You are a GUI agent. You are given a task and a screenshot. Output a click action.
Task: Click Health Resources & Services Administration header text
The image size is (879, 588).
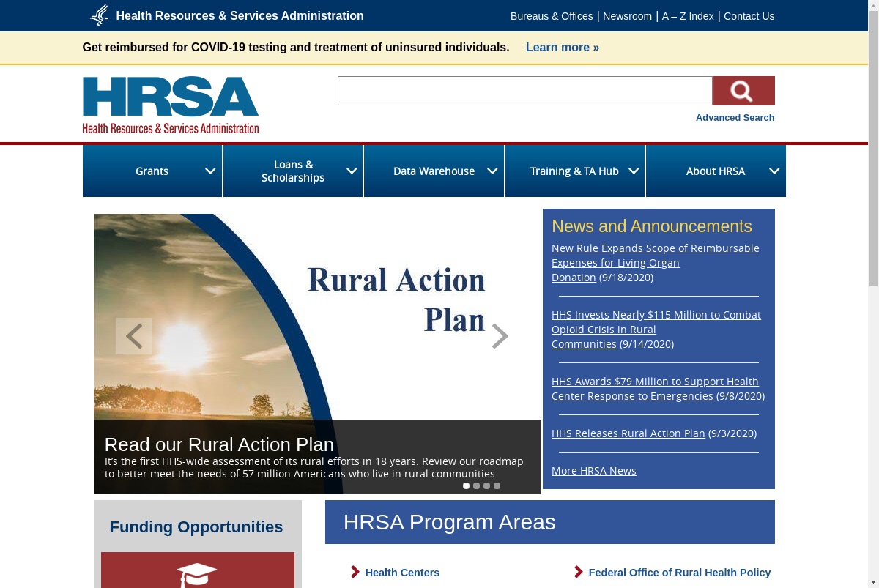click(240, 15)
